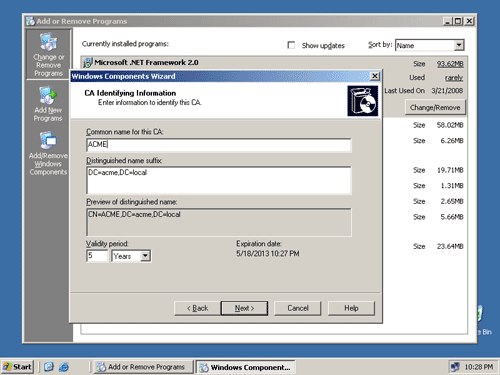The image size is (500, 375).
Task: Click the Next button
Action: 244,308
